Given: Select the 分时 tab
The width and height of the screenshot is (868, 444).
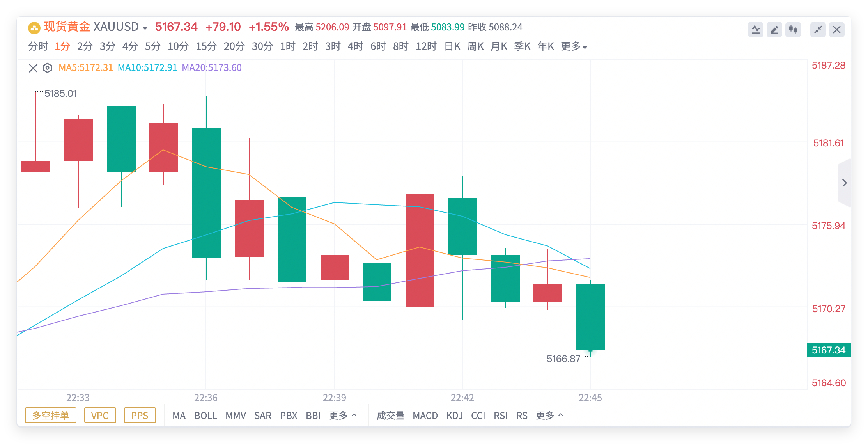Looking at the screenshot, I should point(37,46).
